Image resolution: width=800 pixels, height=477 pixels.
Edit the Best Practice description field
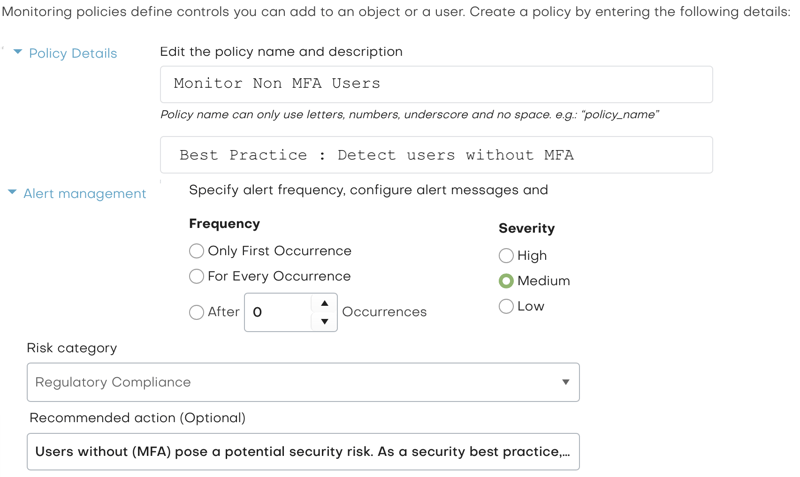tap(436, 155)
